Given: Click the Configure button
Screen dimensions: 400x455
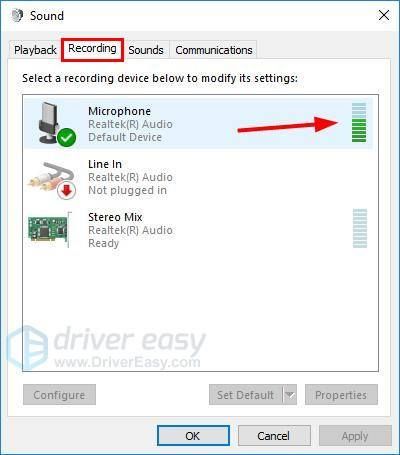Looking at the screenshot, I should click(59, 395).
